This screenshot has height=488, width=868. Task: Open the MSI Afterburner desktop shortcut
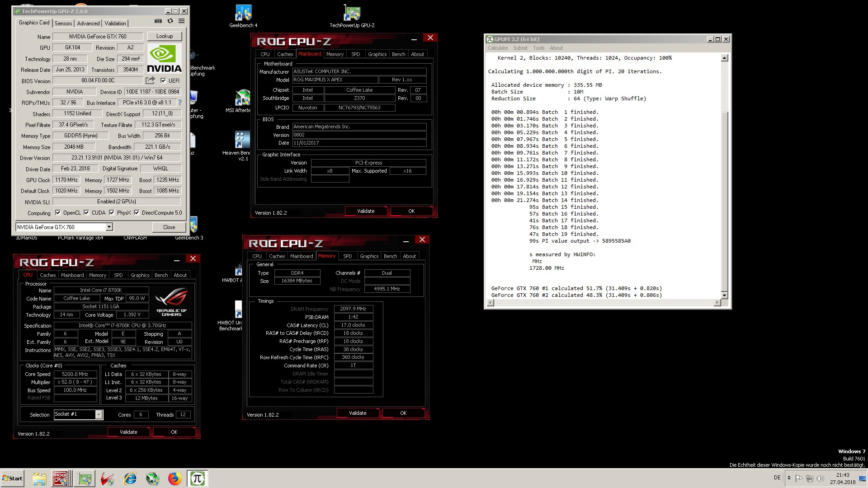tap(238, 101)
